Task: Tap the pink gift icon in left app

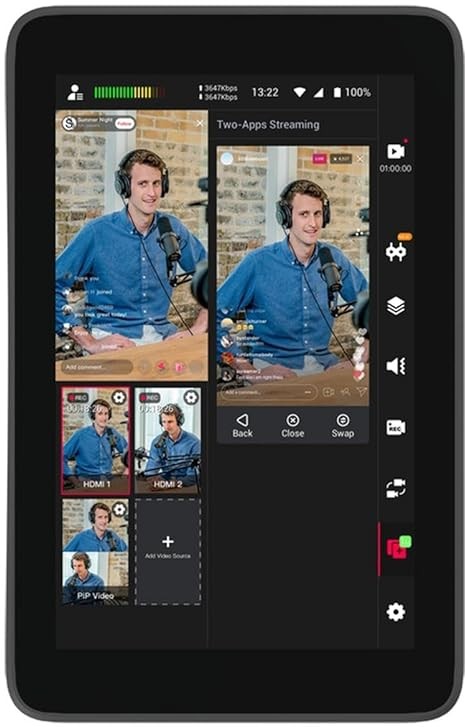Action: tap(180, 367)
